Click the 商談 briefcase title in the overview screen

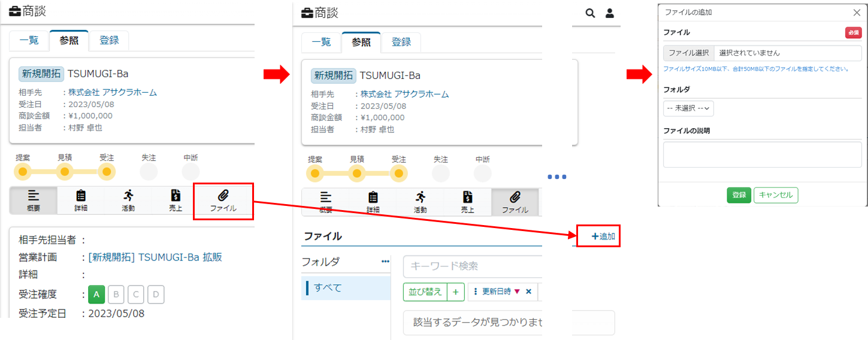click(28, 11)
